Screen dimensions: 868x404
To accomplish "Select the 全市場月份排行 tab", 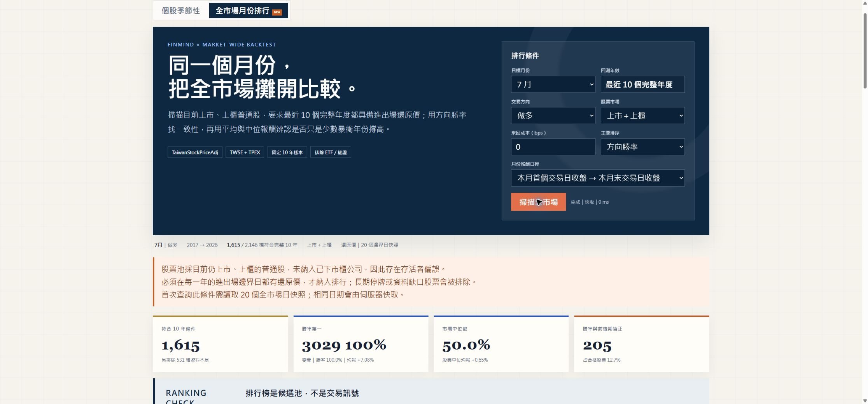I will point(248,10).
